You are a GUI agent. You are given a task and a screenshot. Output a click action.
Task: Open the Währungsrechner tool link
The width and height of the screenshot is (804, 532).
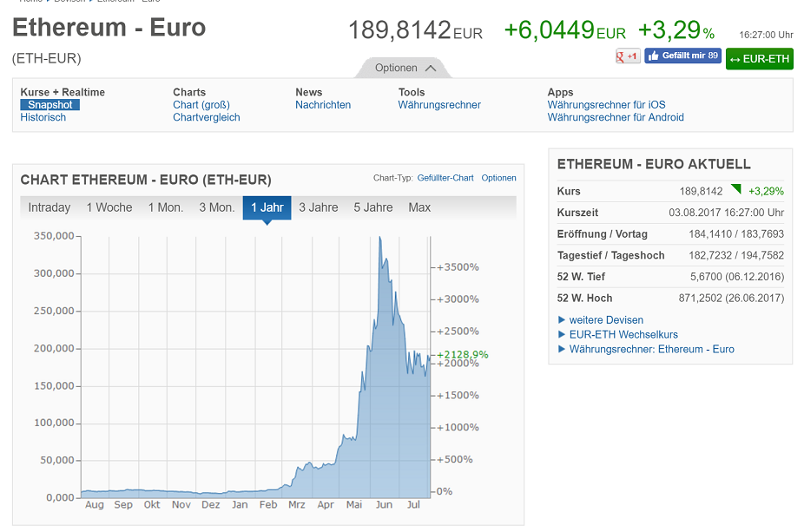pos(439,104)
